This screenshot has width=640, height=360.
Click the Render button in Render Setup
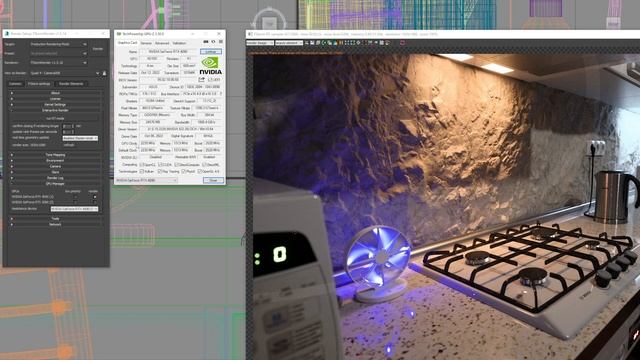pos(98,49)
